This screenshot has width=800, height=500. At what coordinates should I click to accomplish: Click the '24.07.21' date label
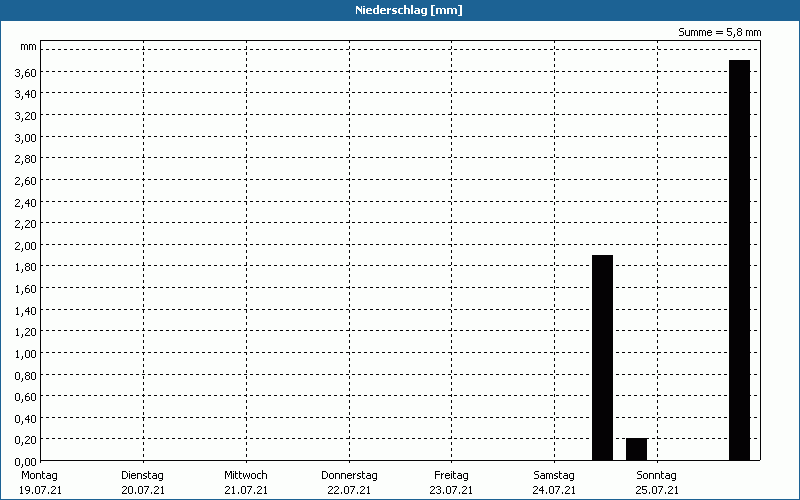pyautogui.click(x=554, y=490)
